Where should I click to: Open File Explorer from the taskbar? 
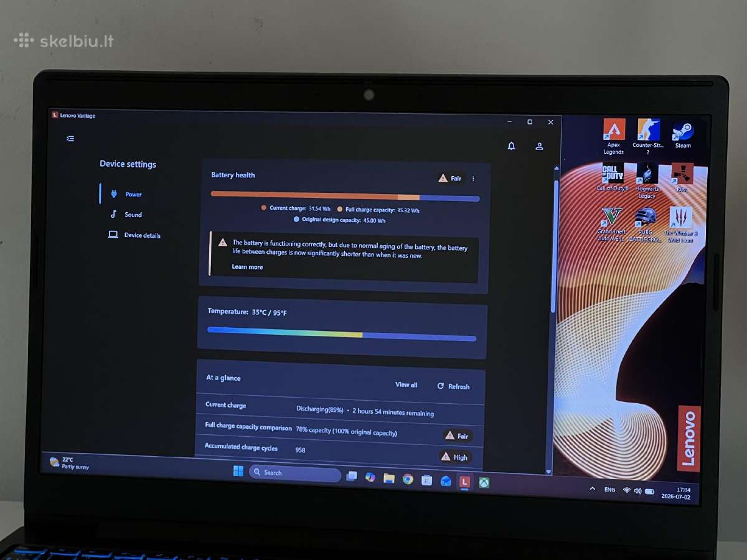coord(389,478)
